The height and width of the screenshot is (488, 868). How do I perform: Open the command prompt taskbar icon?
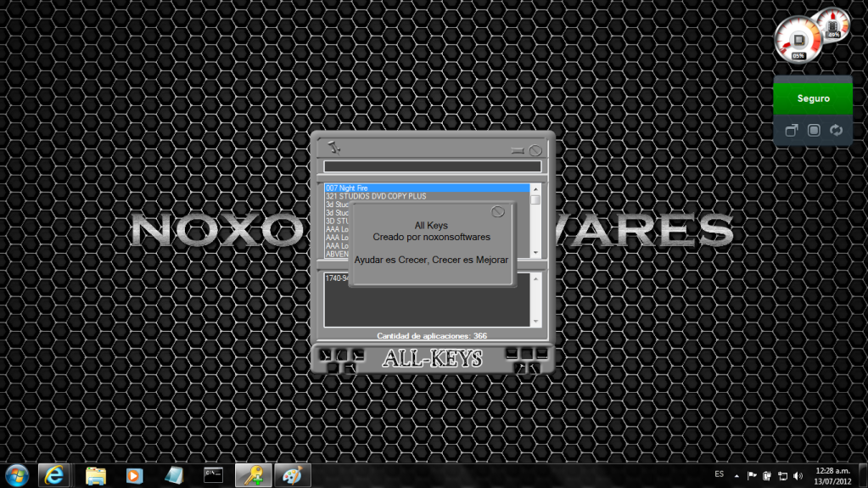[213, 476]
